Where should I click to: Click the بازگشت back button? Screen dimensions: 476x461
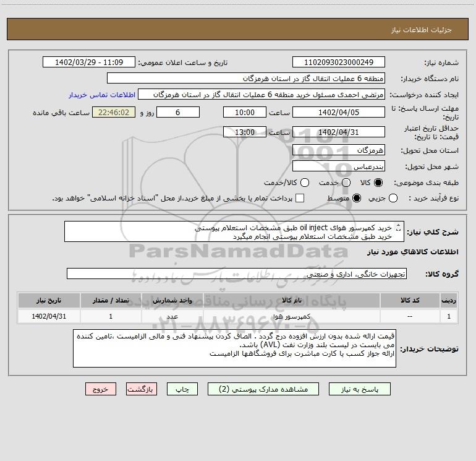[x=142, y=389]
